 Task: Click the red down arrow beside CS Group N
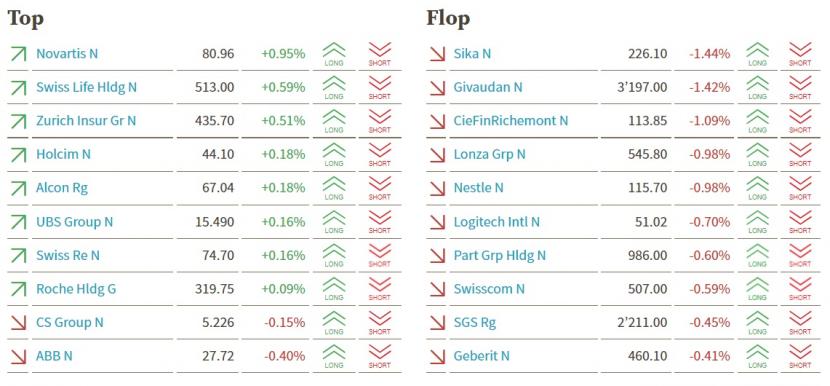(x=18, y=322)
